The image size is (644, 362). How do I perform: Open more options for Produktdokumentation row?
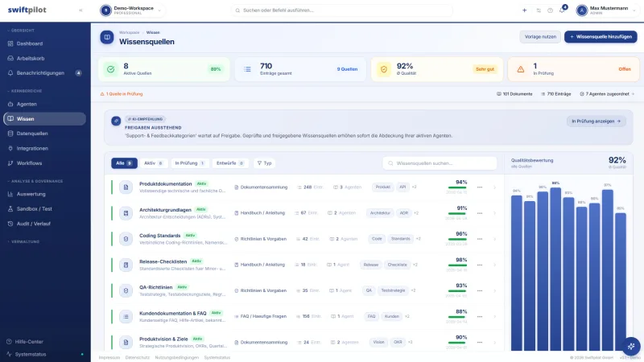coord(480,187)
